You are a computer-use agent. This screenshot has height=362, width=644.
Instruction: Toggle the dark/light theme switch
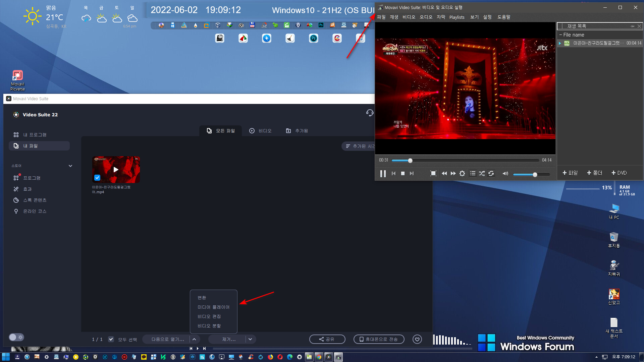16,337
